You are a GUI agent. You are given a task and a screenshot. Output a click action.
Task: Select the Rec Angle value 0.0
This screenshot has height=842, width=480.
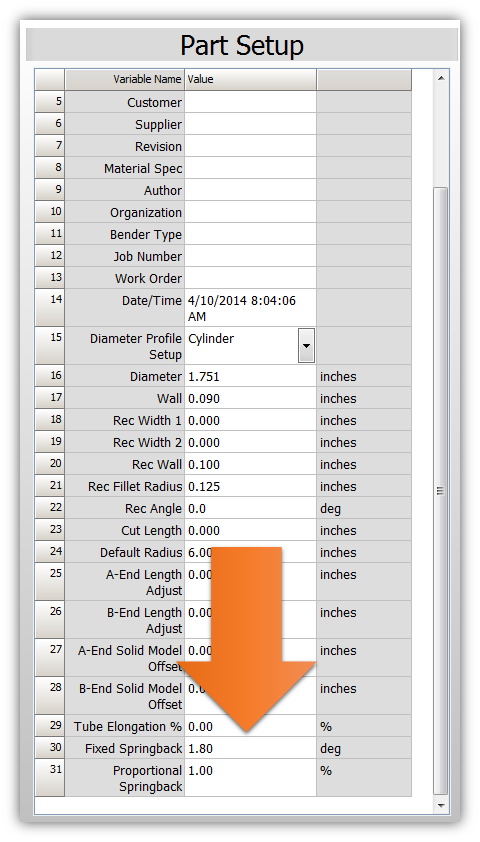pyautogui.click(x=250, y=508)
